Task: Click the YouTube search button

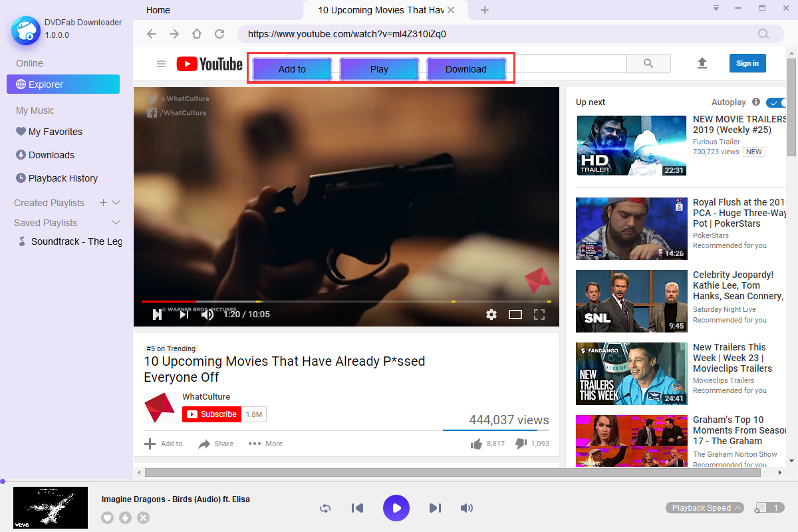Action: pos(648,64)
